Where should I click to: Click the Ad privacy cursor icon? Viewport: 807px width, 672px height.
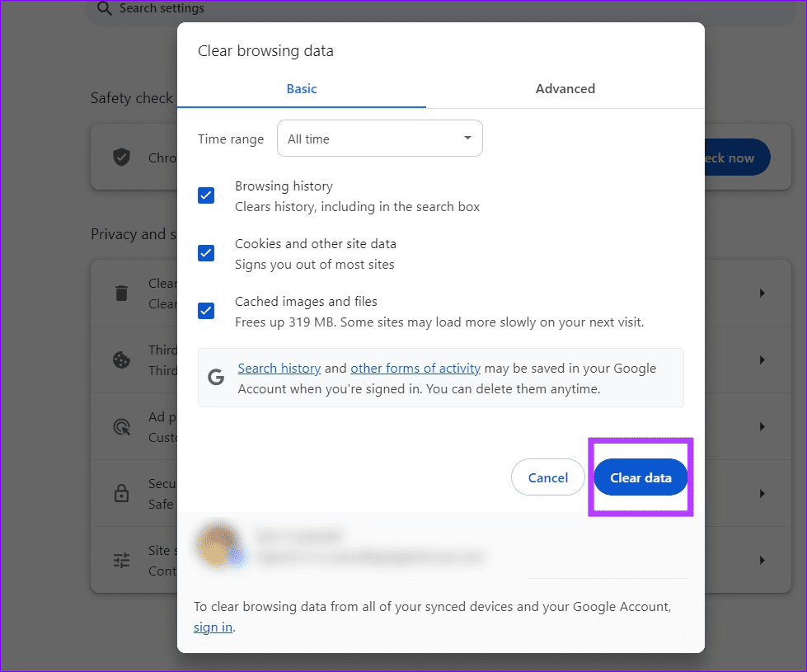(122, 427)
